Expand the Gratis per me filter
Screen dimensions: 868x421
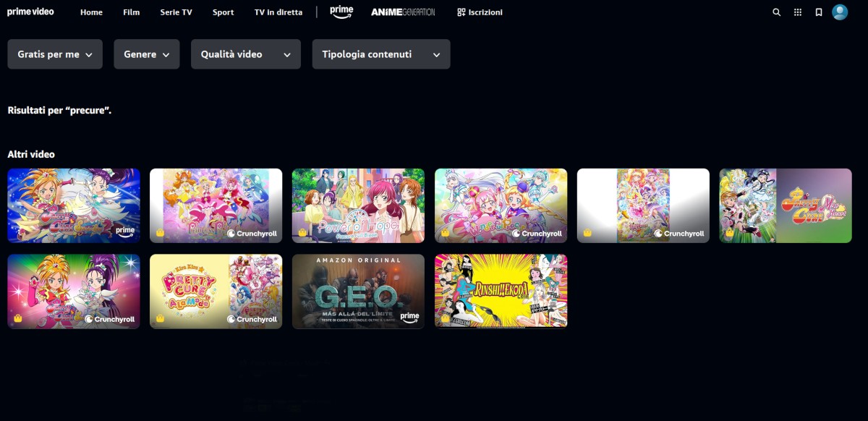55,54
